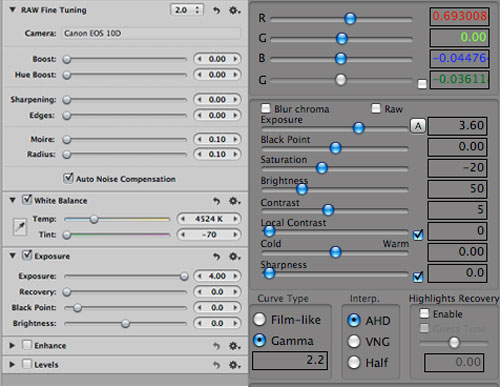Open the RAW Fine Tuning gear action menu

(x=234, y=10)
